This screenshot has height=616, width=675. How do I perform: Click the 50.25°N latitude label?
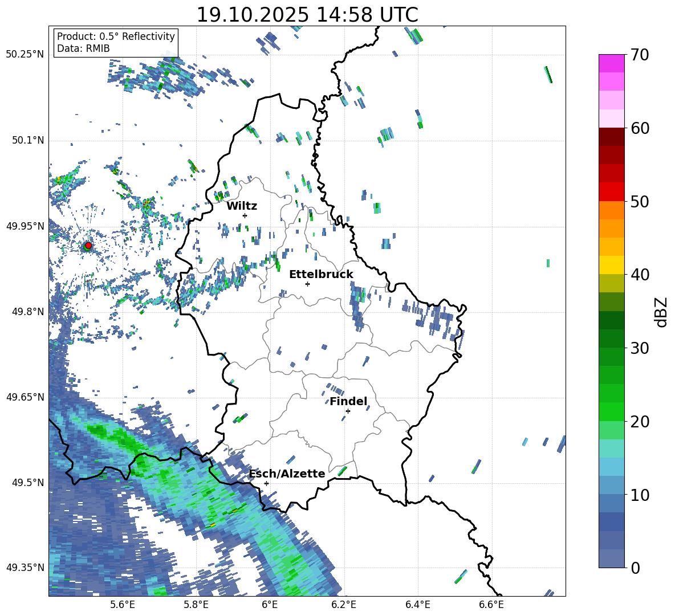click(x=25, y=55)
